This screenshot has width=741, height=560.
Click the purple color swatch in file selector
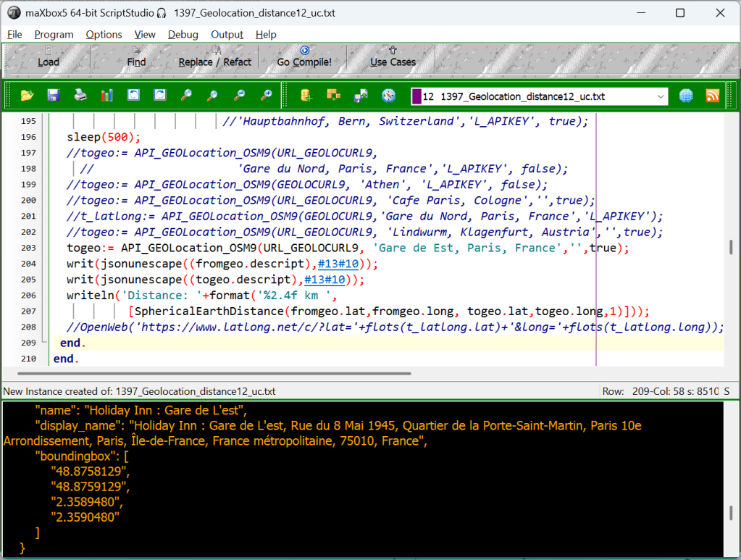pyautogui.click(x=416, y=96)
